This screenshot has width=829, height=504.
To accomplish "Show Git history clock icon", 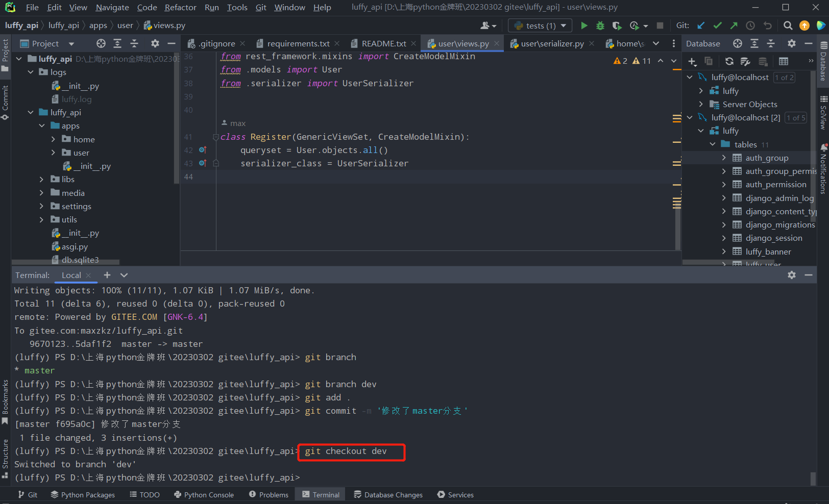I will [x=750, y=26].
